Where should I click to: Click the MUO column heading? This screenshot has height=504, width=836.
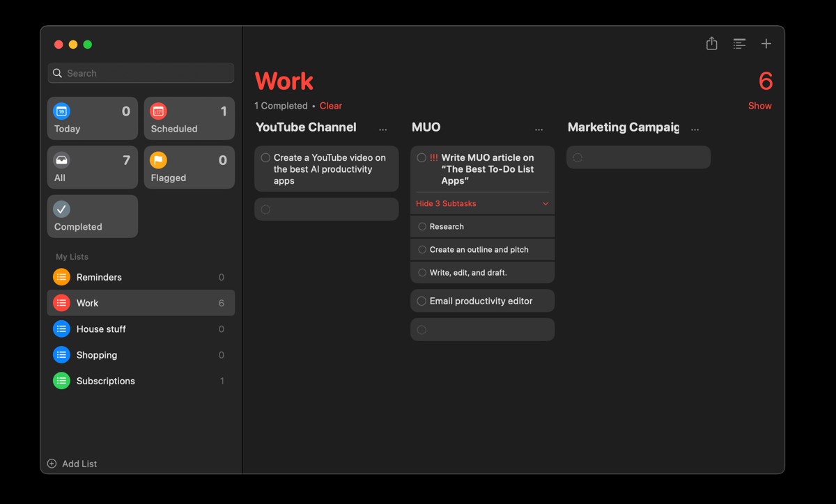point(426,127)
